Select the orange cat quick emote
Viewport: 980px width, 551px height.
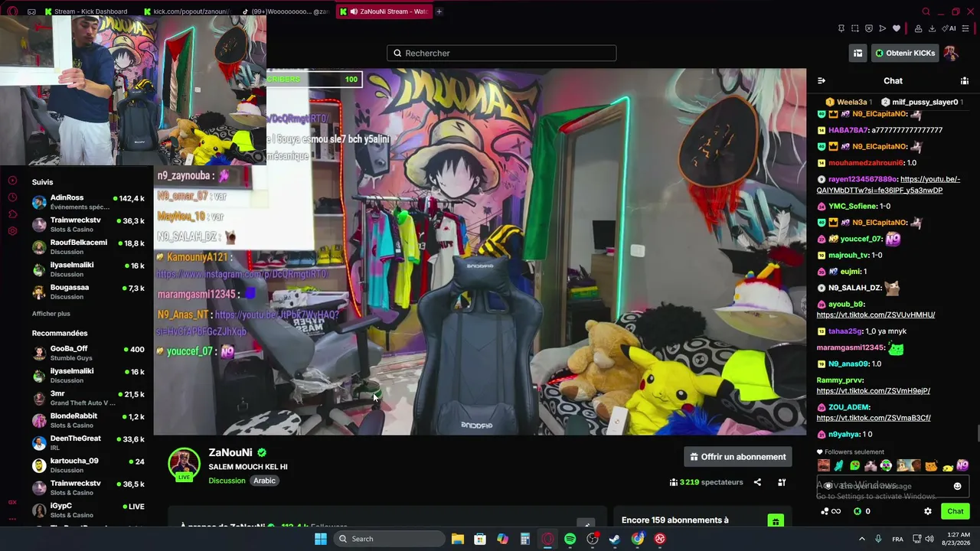[x=931, y=465]
